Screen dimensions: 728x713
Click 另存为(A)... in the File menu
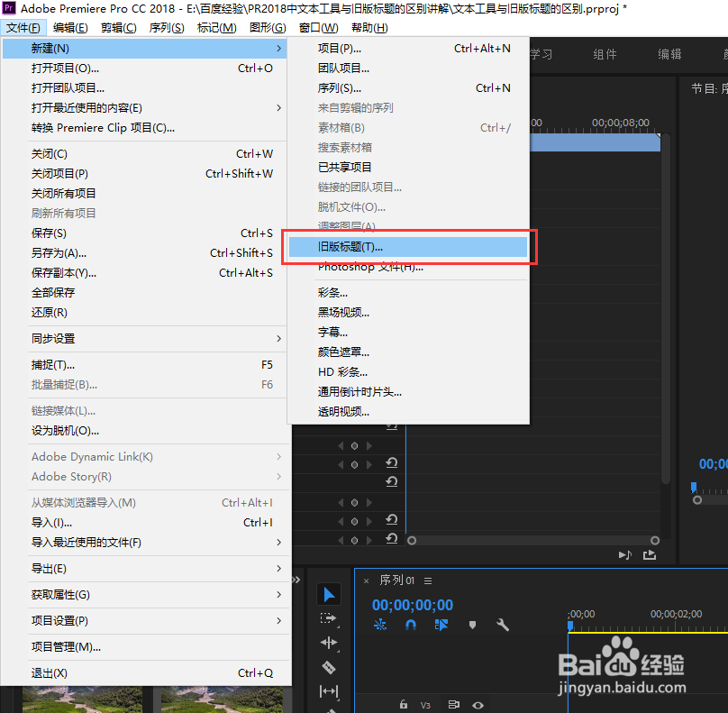pyautogui.click(x=144, y=253)
